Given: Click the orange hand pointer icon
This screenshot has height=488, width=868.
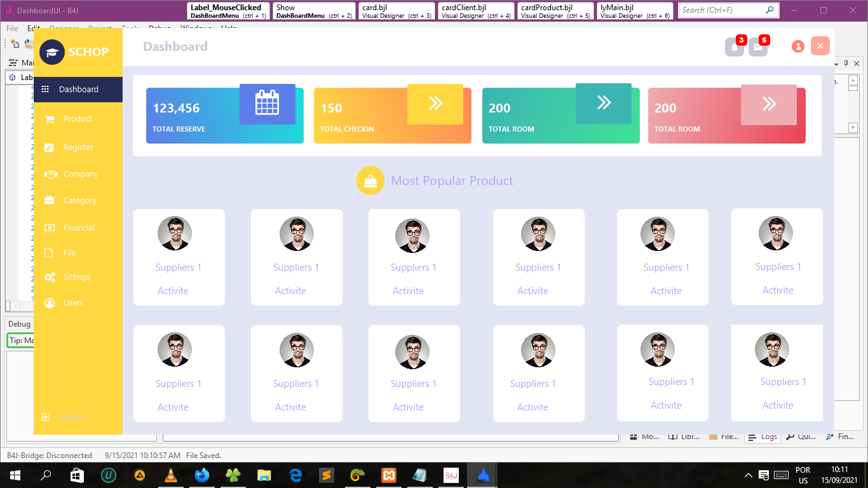Looking at the screenshot, I should pos(798,46).
